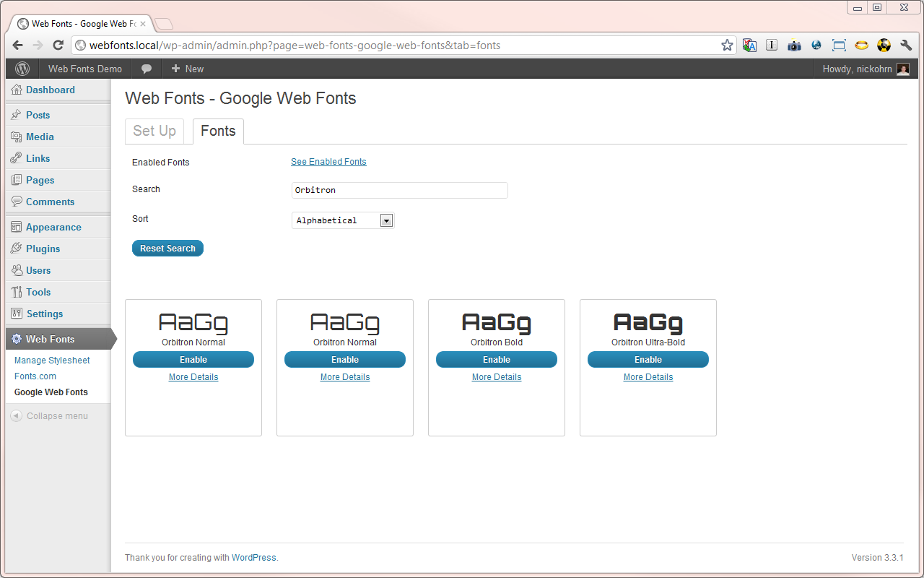Click the Reset Search button
924x578 pixels.
point(167,249)
